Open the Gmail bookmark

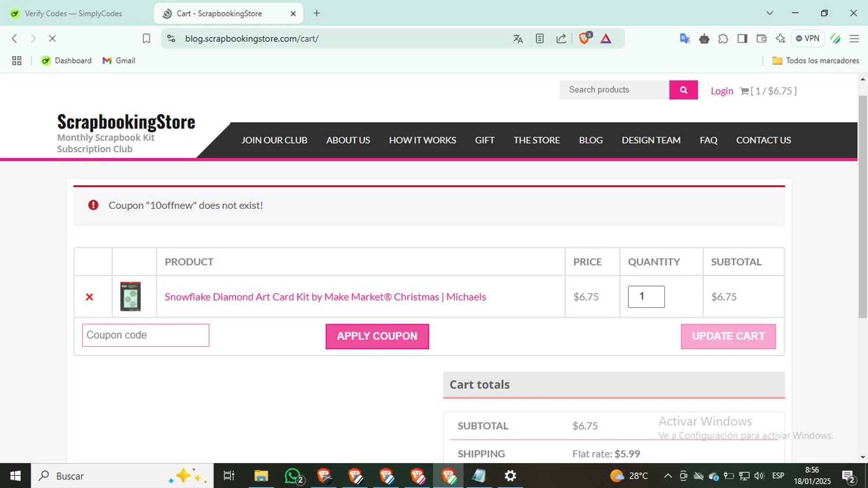(119, 61)
